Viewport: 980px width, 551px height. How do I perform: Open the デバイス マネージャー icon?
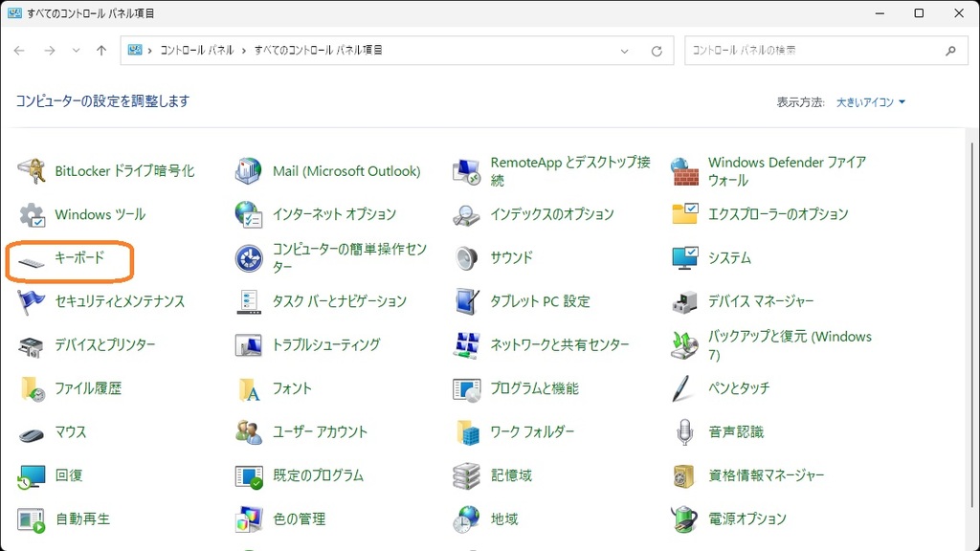(684, 301)
